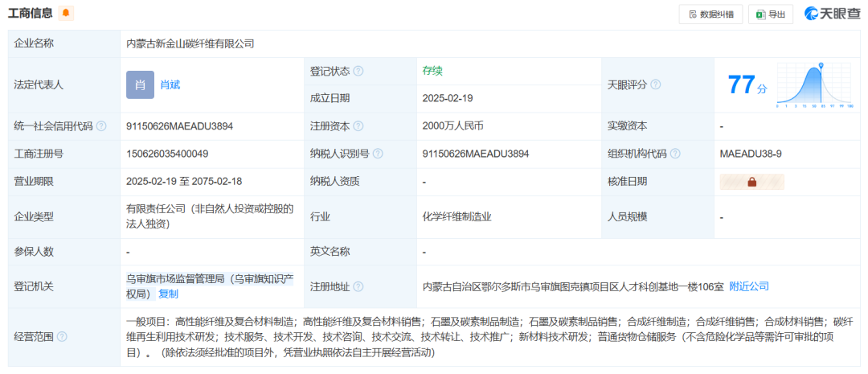Open legal representative 肖斌 link

click(x=170, y=84)
